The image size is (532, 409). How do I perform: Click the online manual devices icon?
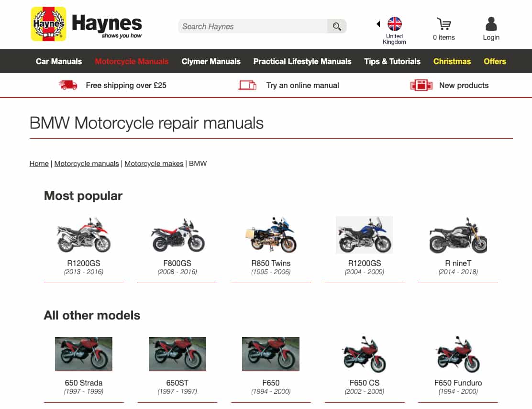tap(247, 85)
